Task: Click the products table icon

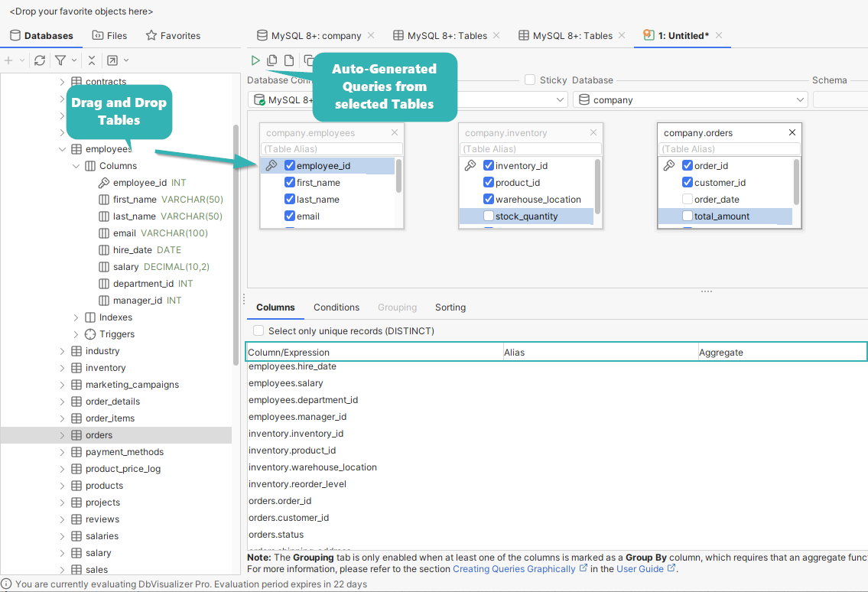Action: click(x=76, y=486)
